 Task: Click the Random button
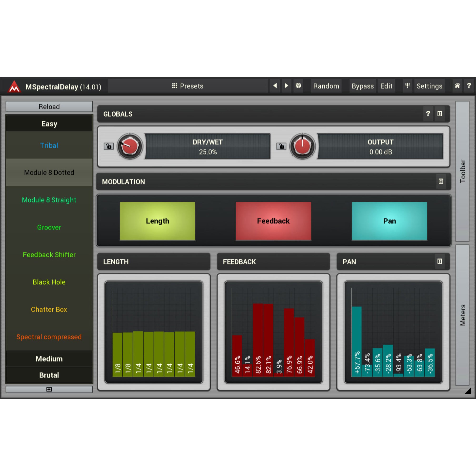pos(326,86)
